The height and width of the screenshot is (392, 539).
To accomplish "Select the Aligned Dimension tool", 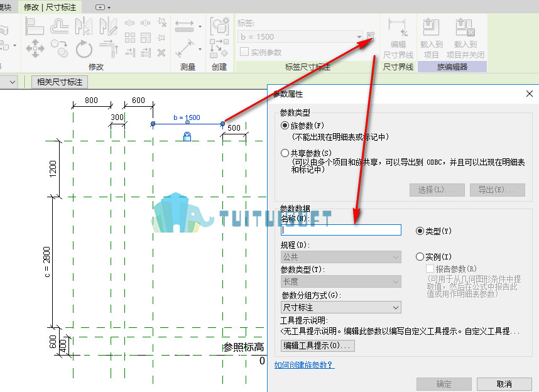I will tap(185, 48).
